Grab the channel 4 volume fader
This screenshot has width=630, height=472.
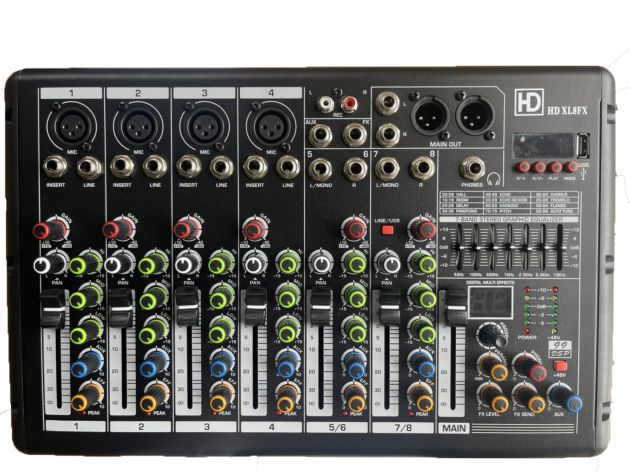[256, 307]
